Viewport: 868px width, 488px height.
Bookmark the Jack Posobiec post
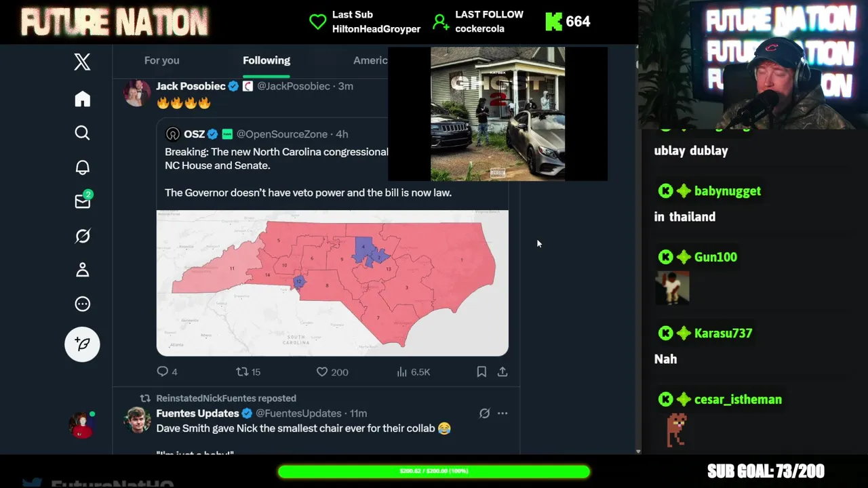tap(481, 371)
